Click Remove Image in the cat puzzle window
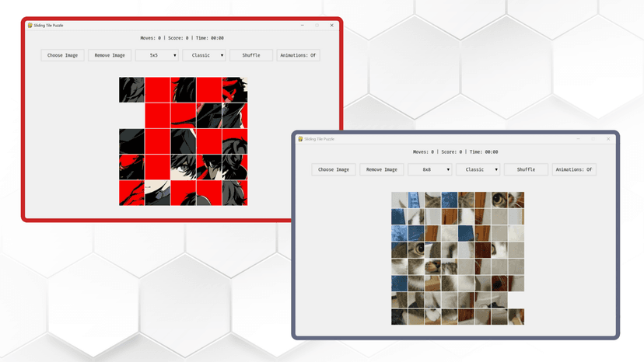This screenshot has height=362, width=644. [x=382, y=169]
